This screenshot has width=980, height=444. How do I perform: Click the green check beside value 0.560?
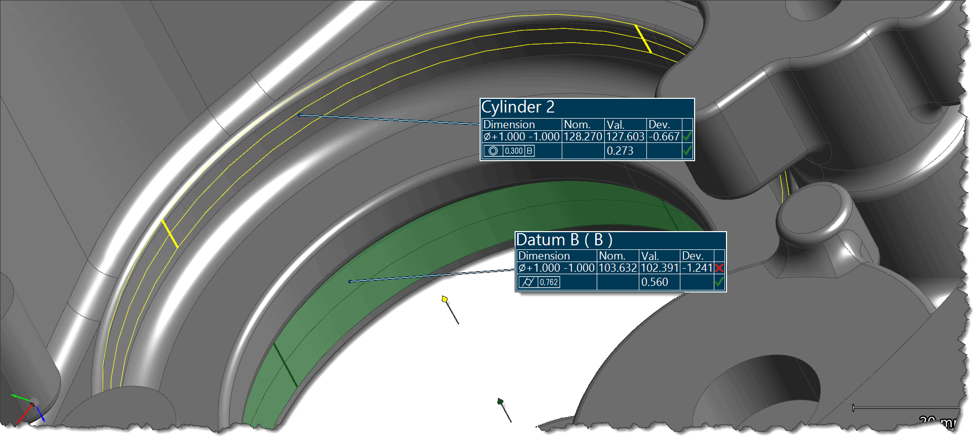coord(719,282)
